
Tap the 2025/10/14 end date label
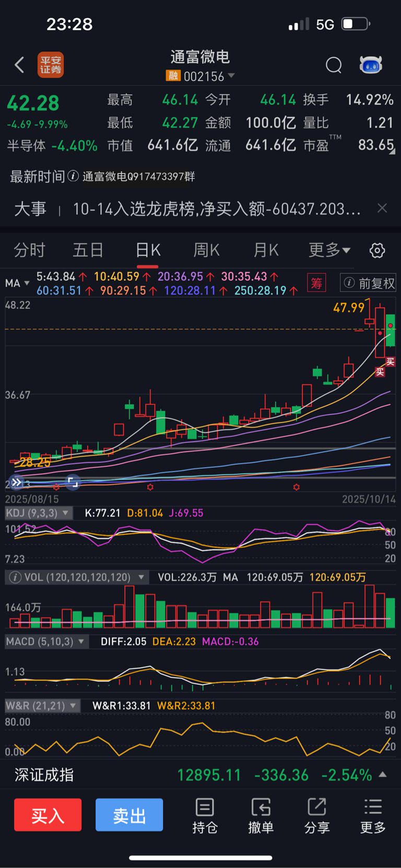tap(369, 499)
